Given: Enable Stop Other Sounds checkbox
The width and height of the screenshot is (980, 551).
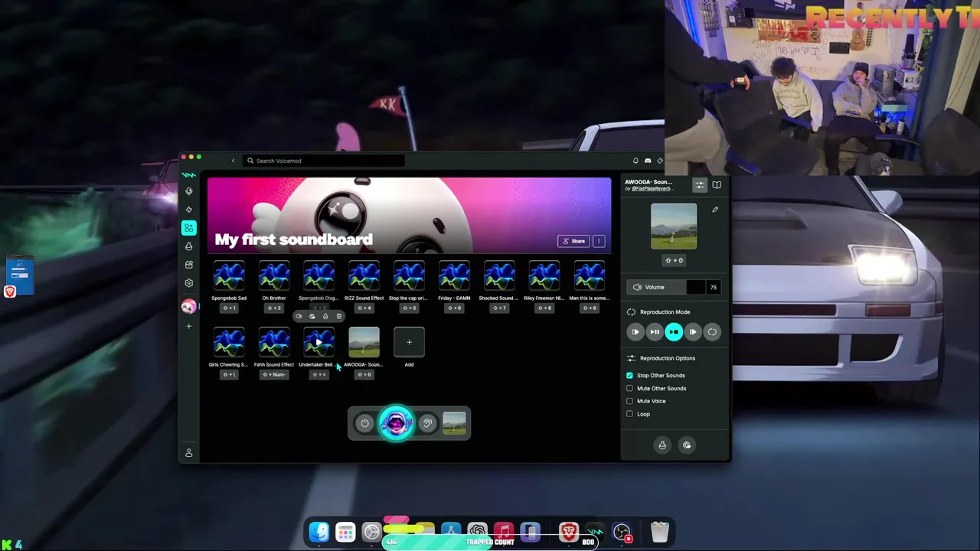Looking at the screenshot, I should [x=630, y=376].
